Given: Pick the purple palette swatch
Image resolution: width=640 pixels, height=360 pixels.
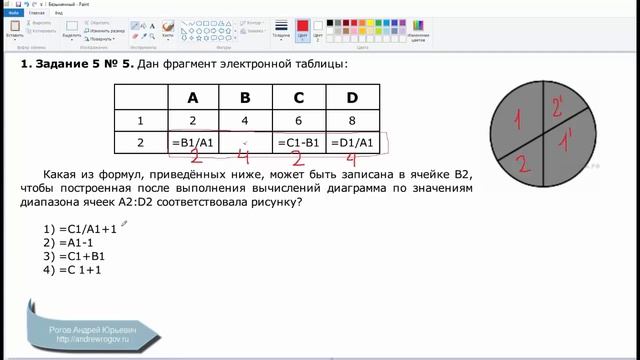Looking at the screenshot, I should coord(402,23).
